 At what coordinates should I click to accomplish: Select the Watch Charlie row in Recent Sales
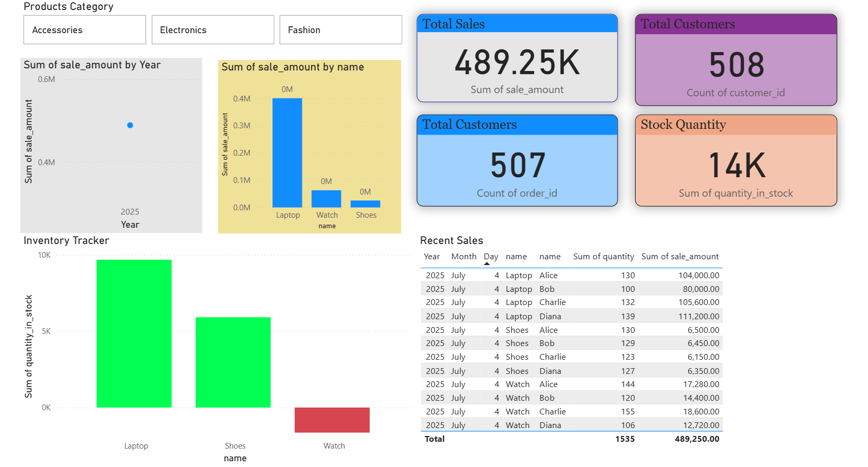tap(571, 412)
